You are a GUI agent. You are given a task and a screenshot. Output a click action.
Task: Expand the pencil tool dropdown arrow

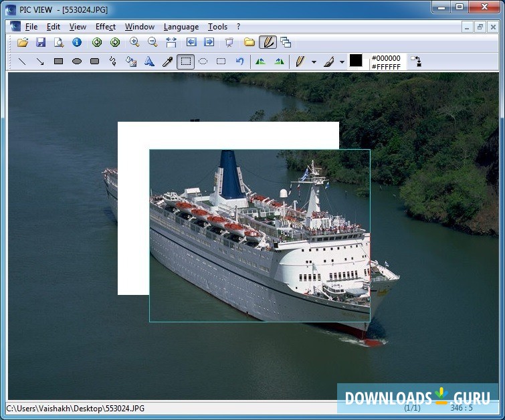314,62
